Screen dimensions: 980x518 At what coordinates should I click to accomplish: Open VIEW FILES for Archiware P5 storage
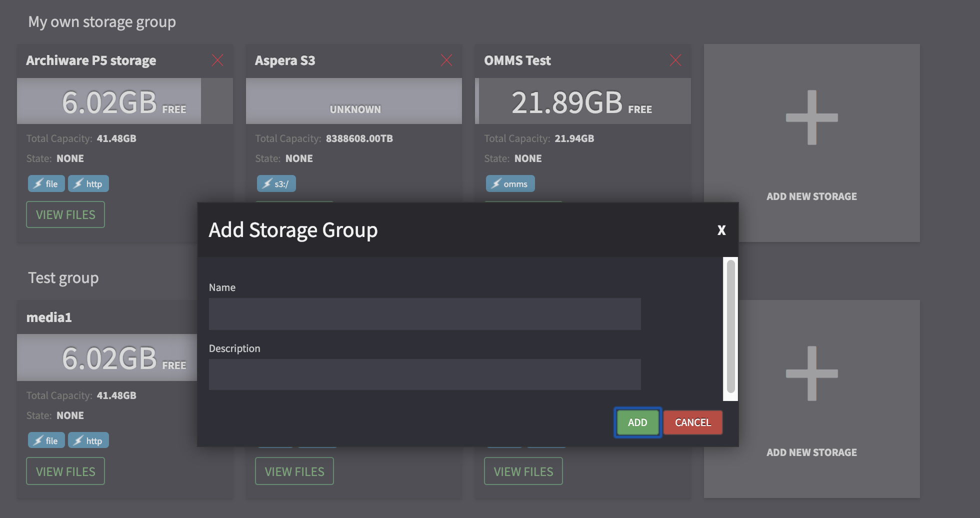coord(65,214)
